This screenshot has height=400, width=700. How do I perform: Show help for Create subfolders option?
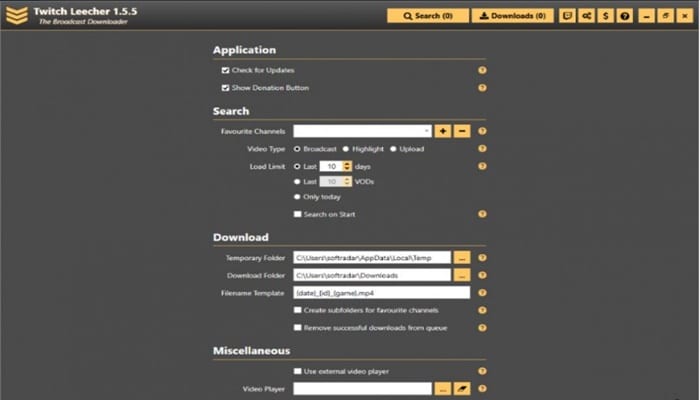tap(482, 310)
